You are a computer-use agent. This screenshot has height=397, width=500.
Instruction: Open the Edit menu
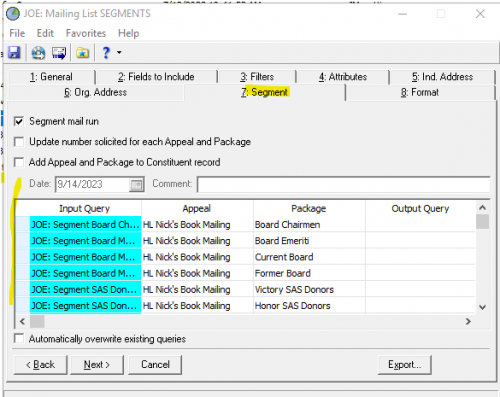(45, 33)
